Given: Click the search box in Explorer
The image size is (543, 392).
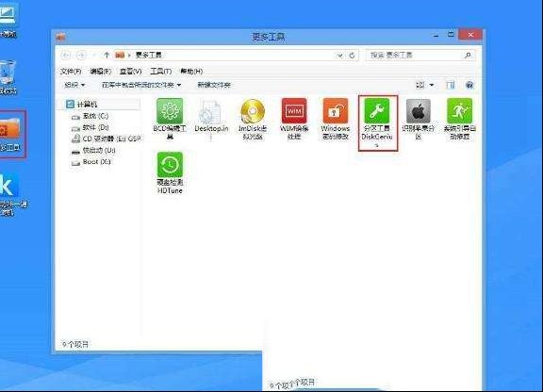Looking at the screenshot, I should click(x=420, y=55).
